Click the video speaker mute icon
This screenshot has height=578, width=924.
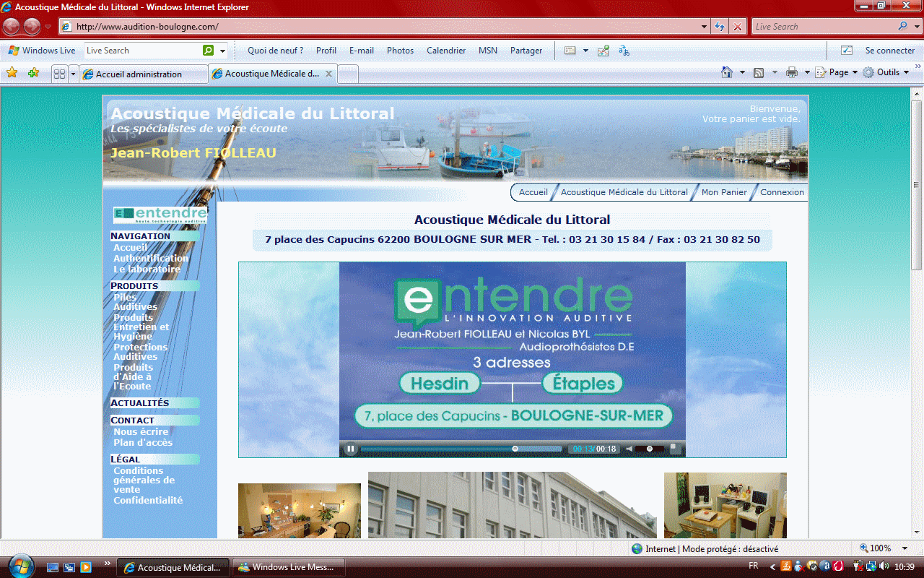click(629, 449)
